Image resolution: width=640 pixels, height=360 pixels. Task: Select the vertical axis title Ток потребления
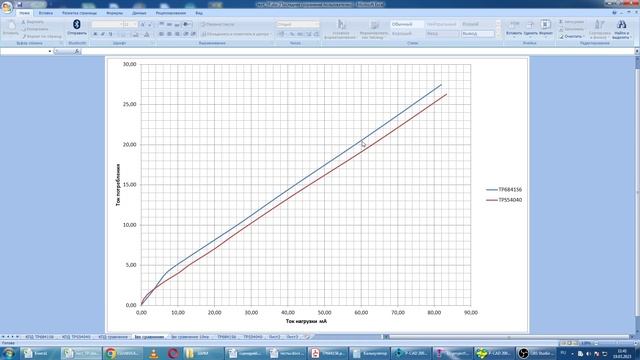point(118,184)
